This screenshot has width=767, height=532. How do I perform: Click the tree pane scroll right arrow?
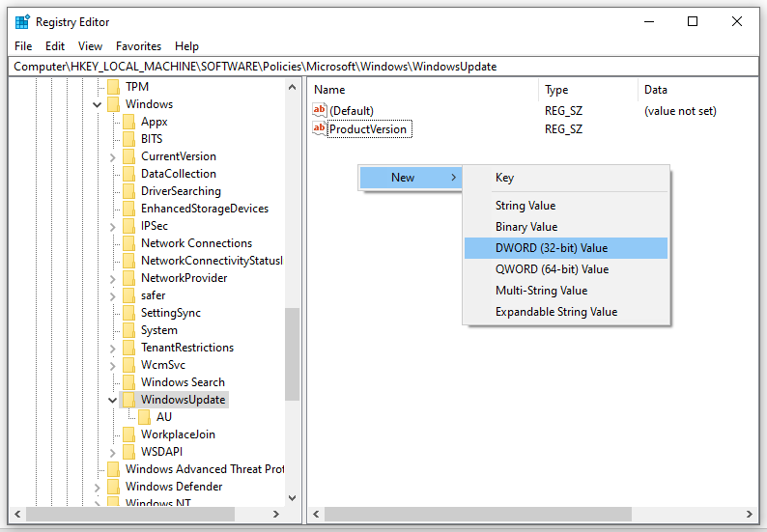pyautogui.click(x=276, y=514)
